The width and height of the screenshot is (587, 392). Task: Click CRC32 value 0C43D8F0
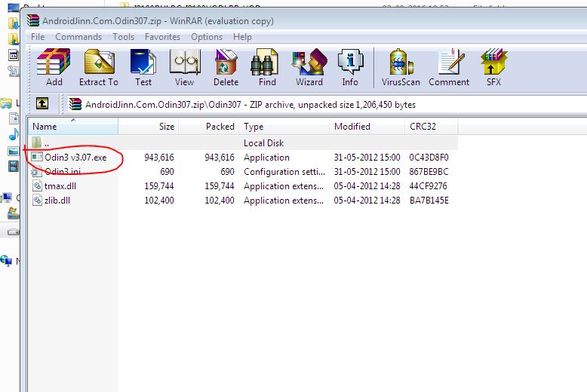click(x=429, y=157)
